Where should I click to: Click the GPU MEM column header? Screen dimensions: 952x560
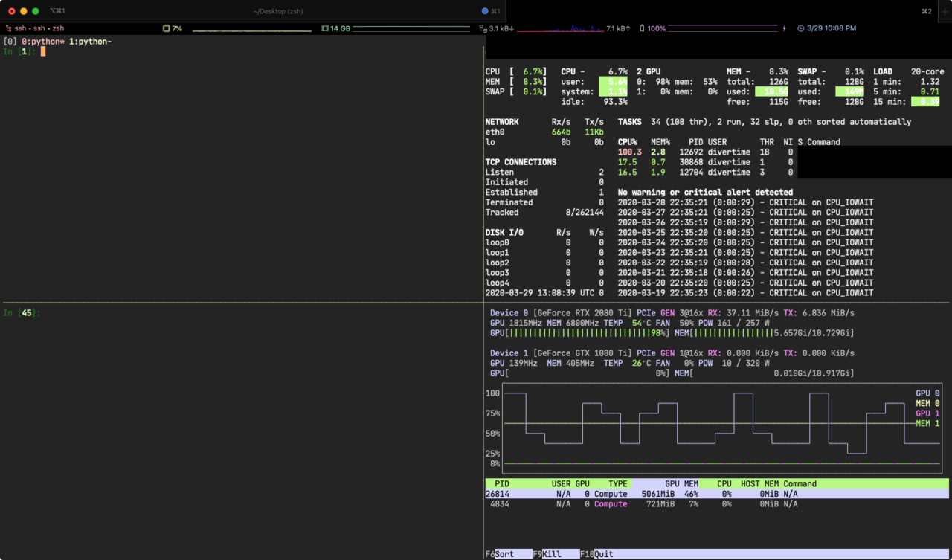pyautogui.click(x=681, y=483)
